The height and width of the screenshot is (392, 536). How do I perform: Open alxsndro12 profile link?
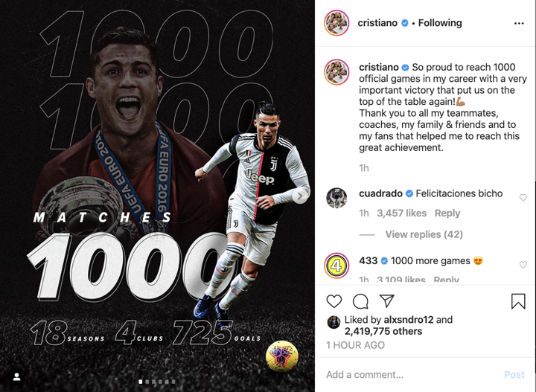point(409,320)
